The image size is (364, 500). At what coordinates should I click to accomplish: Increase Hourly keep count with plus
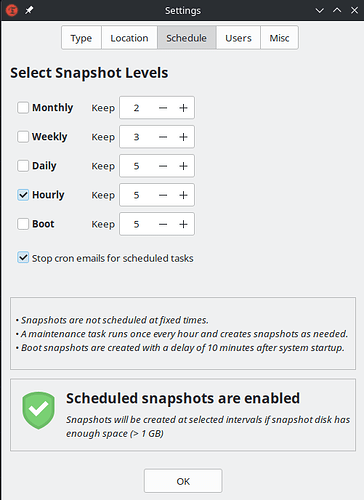[183, 195]
